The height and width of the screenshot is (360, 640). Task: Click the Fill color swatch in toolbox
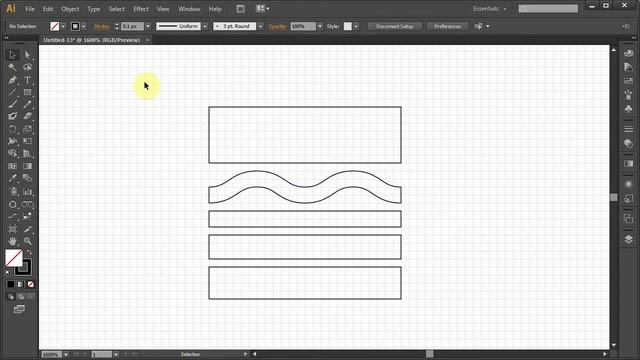pyautogui.click(x=14, y=258)
